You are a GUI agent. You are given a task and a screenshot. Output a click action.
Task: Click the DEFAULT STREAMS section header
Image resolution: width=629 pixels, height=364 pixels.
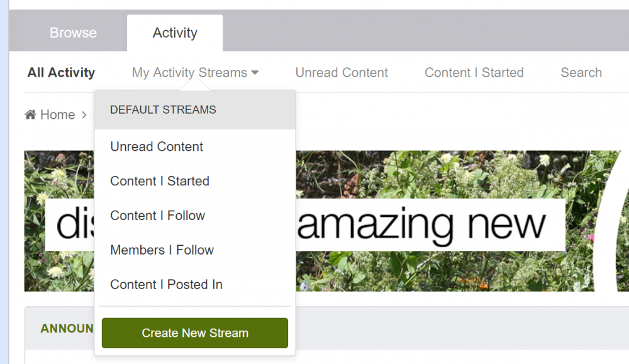(x=163, y=109)
